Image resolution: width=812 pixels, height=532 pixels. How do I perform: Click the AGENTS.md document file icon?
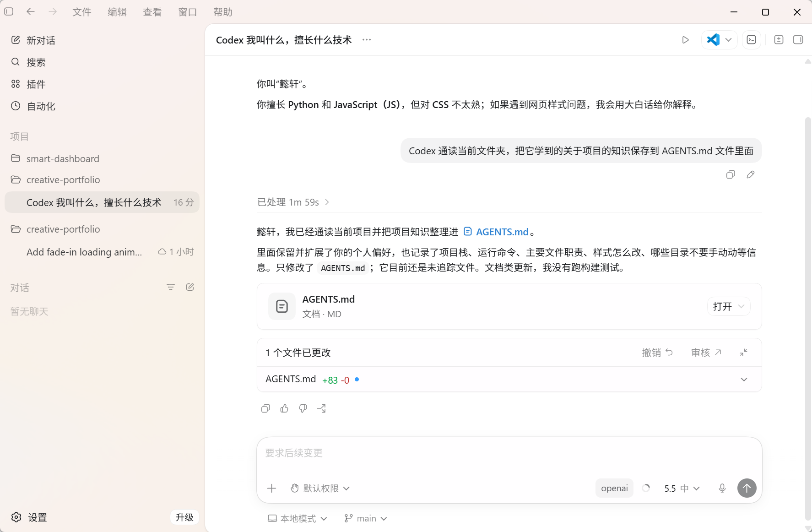[x=282, y=306]
